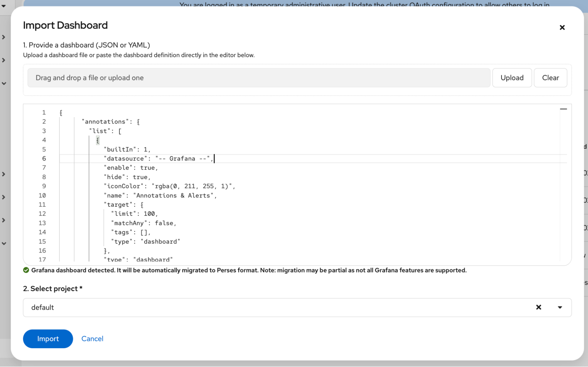Collapse the last sidebar section chevron
This screenshot has width=588, height=367.
pos(4,243)
